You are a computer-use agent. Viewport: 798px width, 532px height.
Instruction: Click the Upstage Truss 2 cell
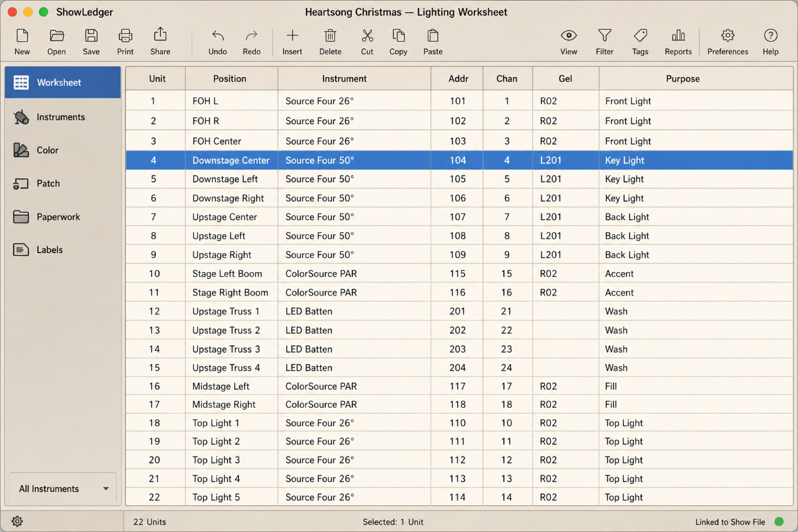[232, 330]
